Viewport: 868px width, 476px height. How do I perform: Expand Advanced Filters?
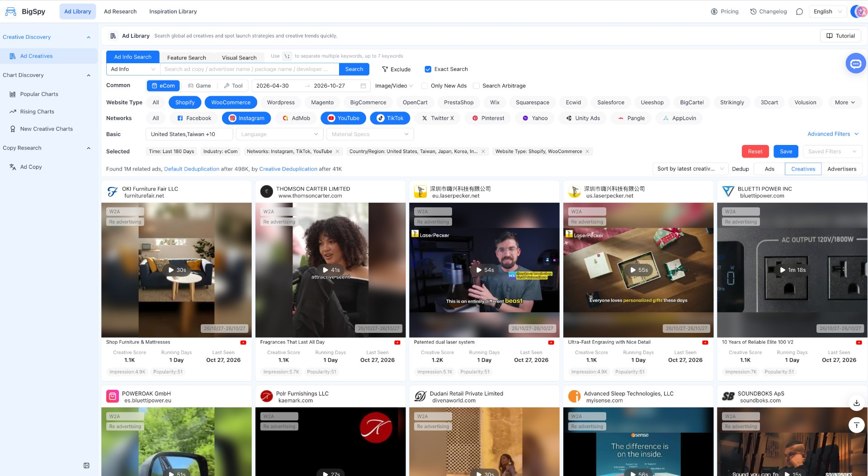click(833, 134)
